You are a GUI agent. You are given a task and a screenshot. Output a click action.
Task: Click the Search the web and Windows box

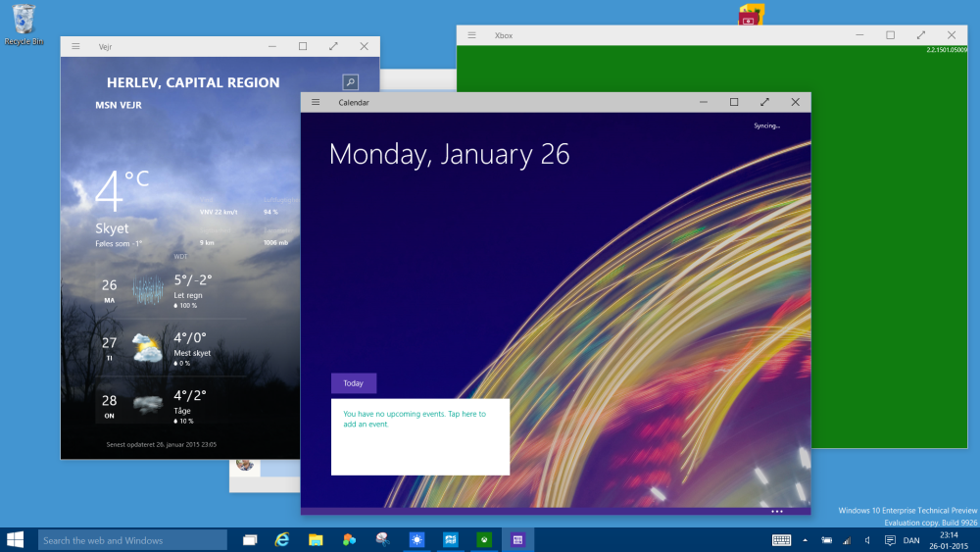click(132, 540)
